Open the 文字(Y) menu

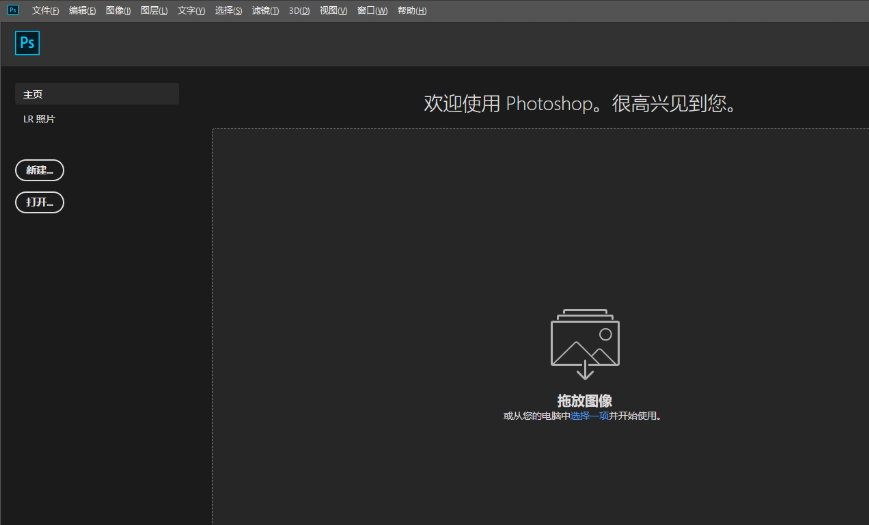191,11
